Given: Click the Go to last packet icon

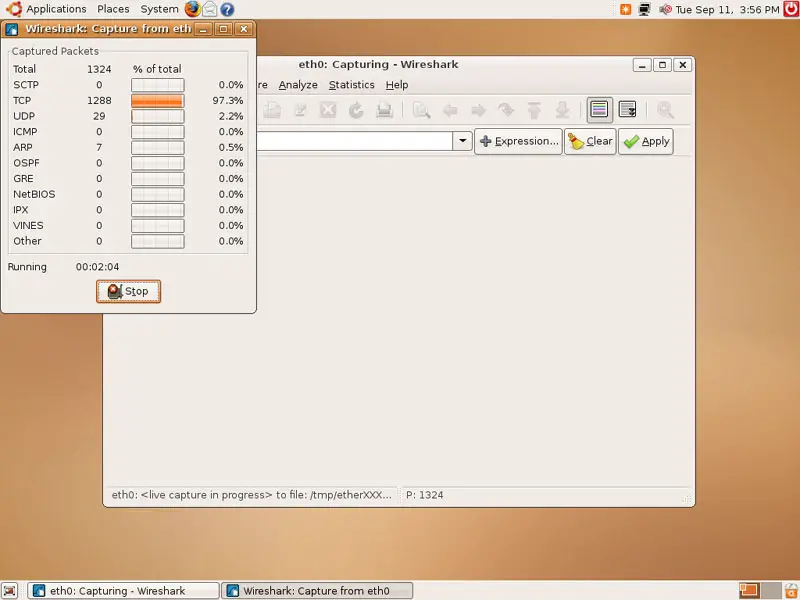Looking at the screenshot, I should click(562, 110).
